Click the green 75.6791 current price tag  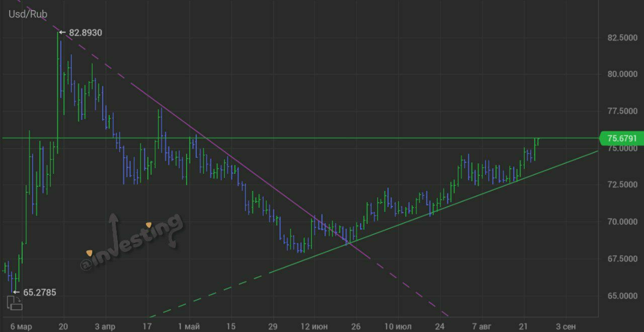[622, 138]
